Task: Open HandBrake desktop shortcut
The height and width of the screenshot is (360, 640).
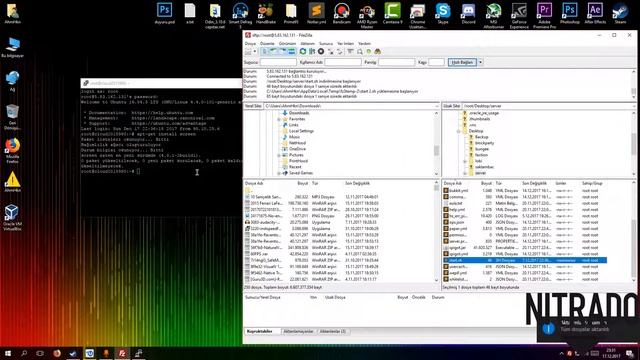Action: (x=266, y=14)
